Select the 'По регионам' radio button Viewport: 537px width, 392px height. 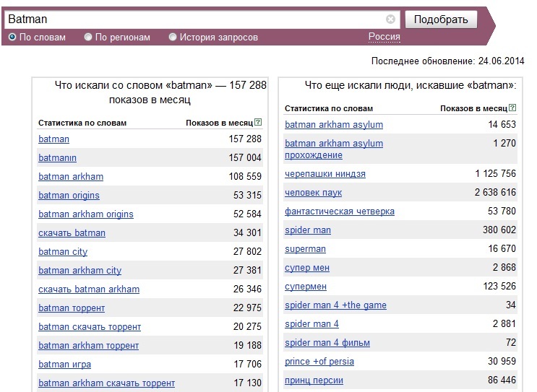pos(88,37)
